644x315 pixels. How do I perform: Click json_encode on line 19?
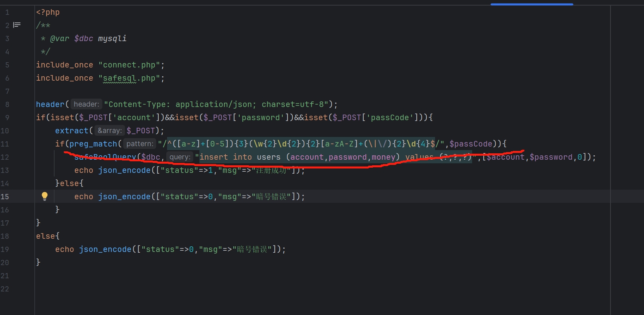click(x=105, y=249)
